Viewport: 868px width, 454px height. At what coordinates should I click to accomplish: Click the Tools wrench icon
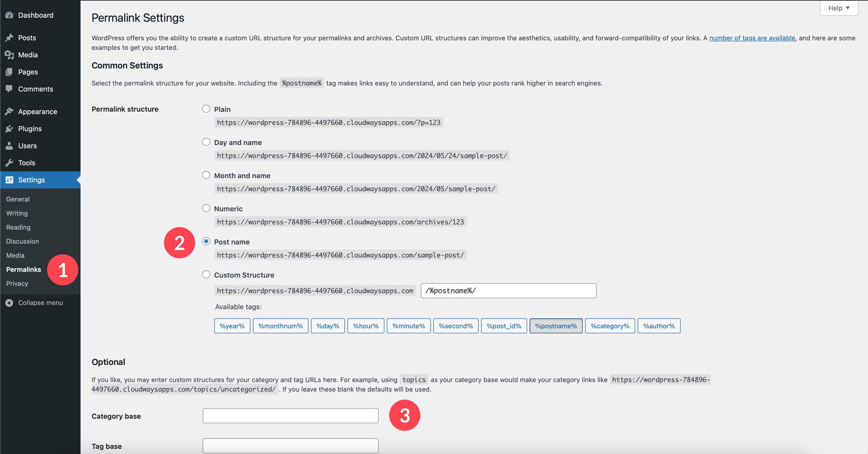(x=10, y=162)
